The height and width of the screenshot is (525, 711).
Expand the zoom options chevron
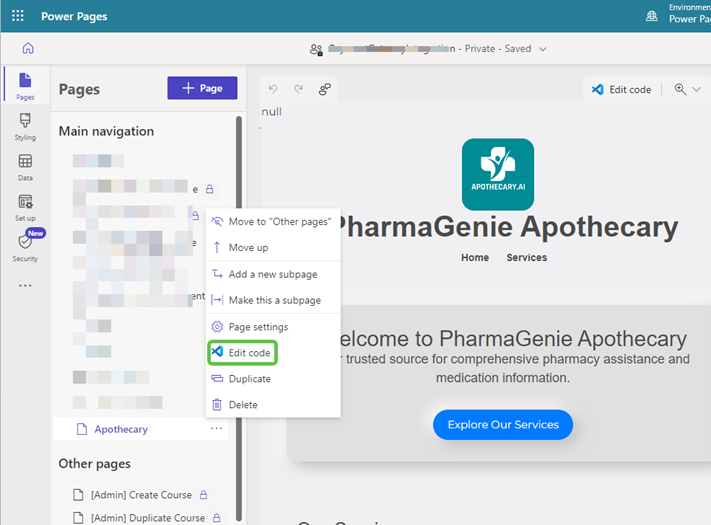click(696, 89)
